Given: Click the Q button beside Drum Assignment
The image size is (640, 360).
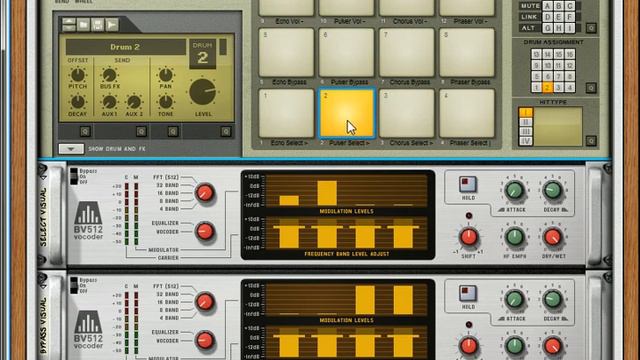Looking at the screenshot, I should [591, 88].
